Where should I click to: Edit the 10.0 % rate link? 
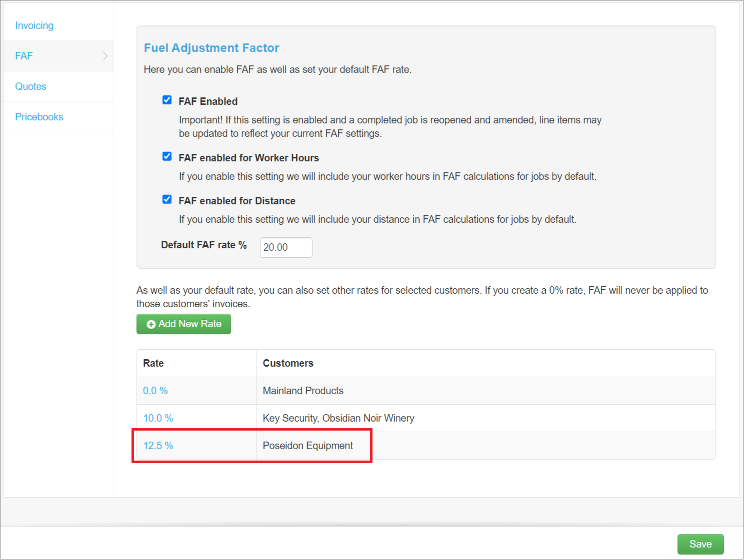(158, 418)
